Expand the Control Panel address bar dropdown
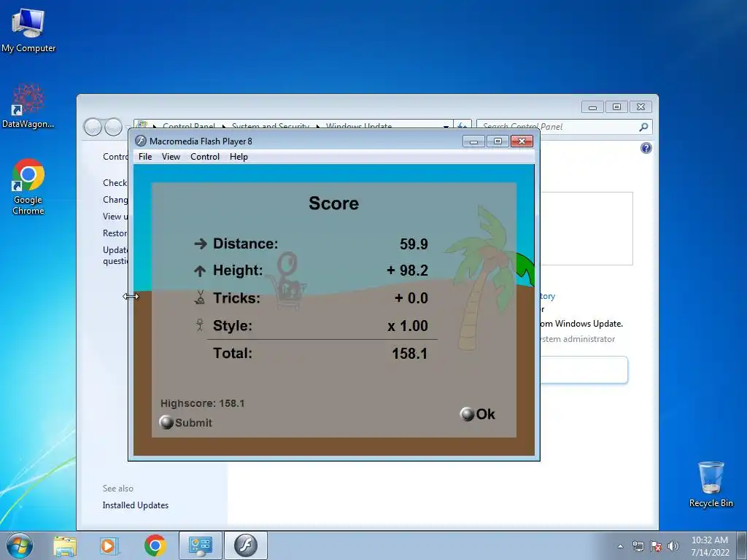This screenshot has width=747, height=560. point(446,127)
